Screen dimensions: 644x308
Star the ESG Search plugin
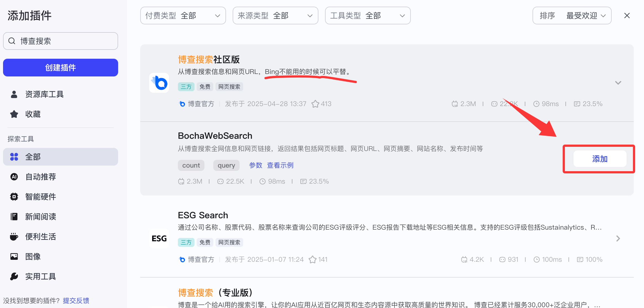(312, 260)
